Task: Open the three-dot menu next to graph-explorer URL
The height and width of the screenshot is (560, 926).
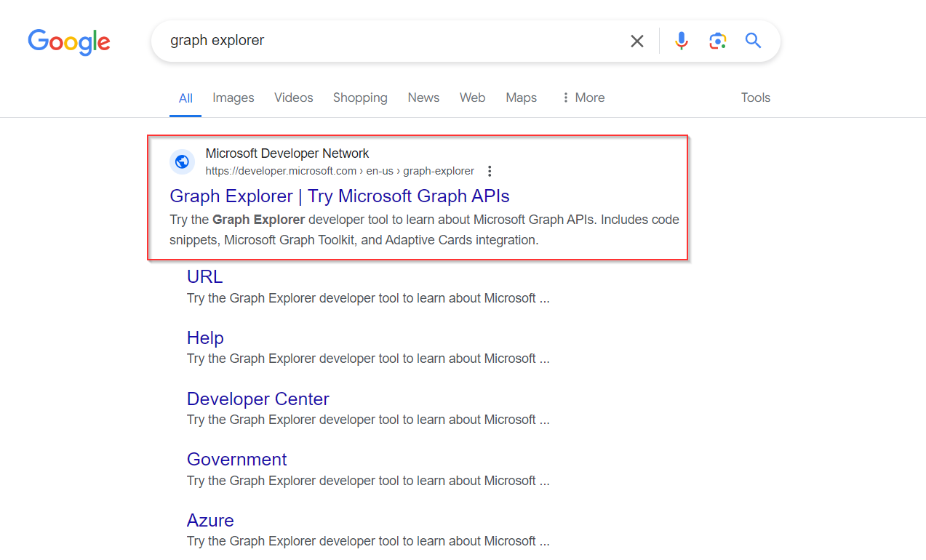Action: 490,171
